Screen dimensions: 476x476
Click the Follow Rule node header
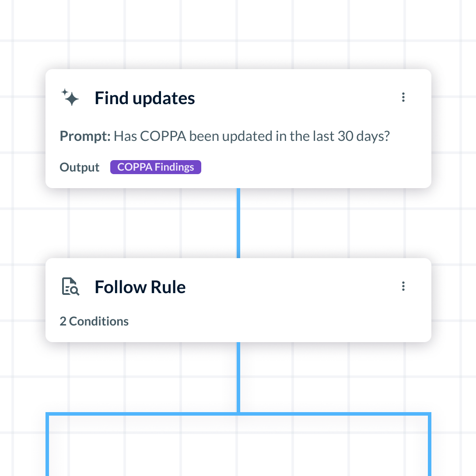coord(140,287)
